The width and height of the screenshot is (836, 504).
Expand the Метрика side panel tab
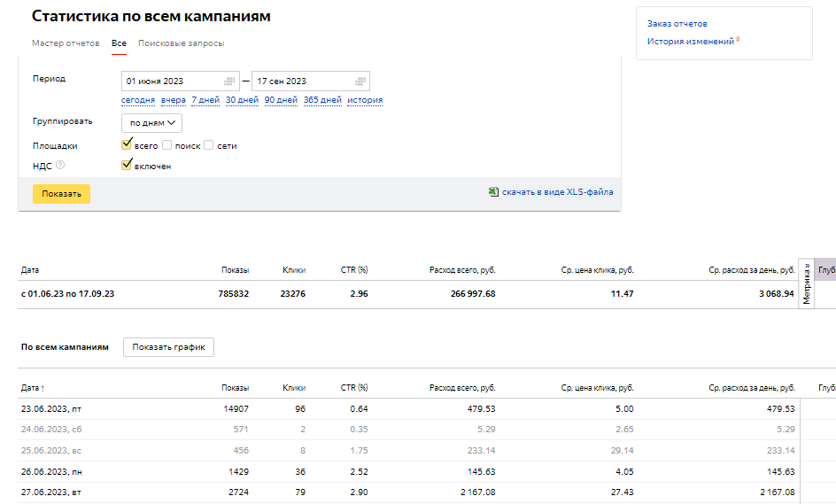pos(806,283)
